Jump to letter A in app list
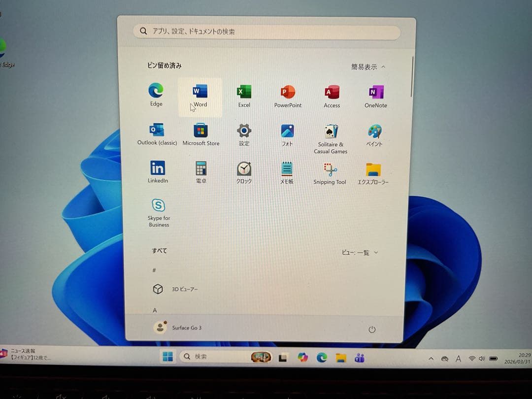This screenshot has height=399, width=532. 155,310
